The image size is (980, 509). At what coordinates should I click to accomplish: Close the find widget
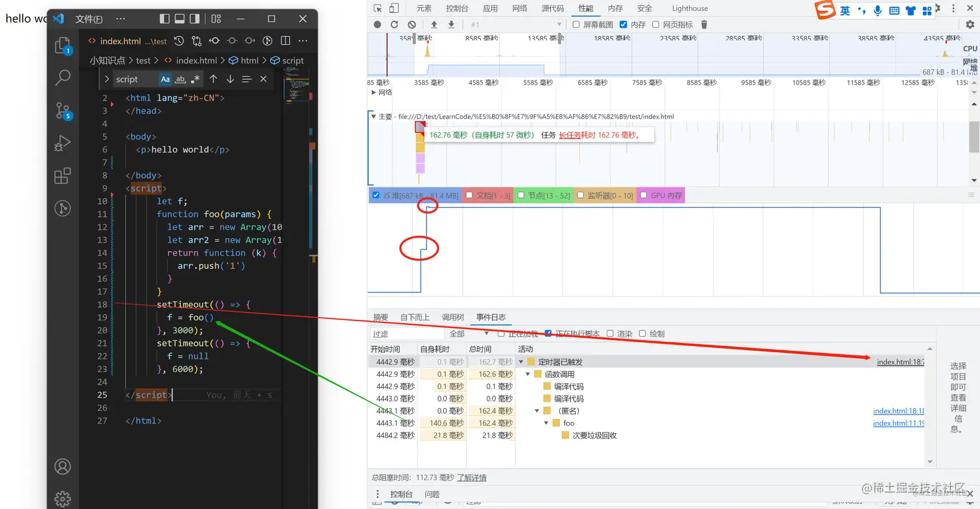(263, 79)
